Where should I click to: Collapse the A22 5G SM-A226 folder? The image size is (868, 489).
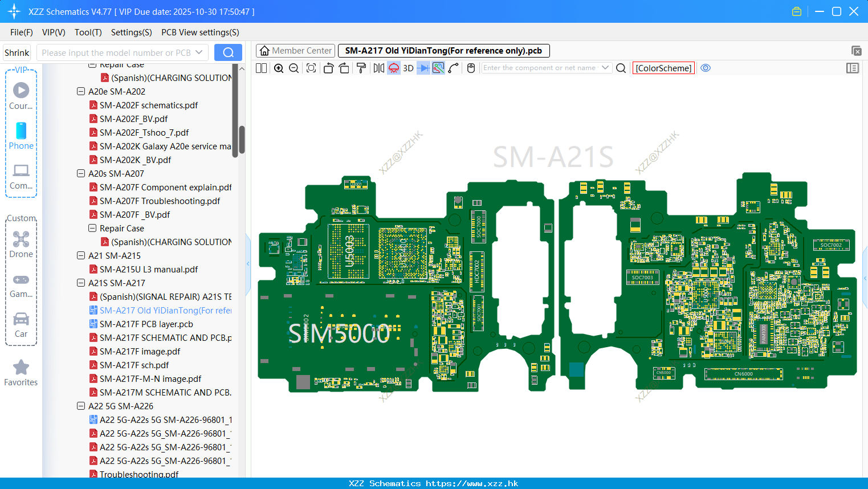(x=81, y=406)
